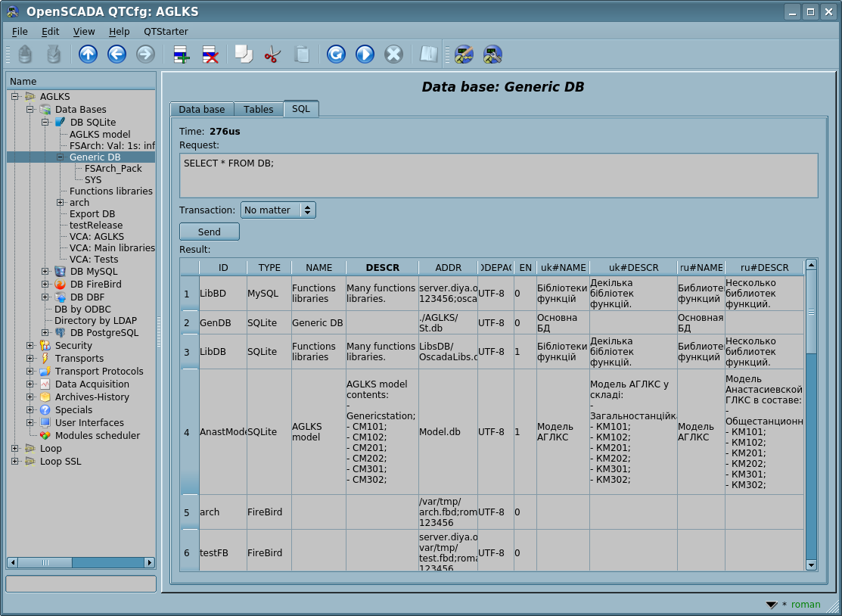Collapse the Generic DB tree node
842x616 pixels.
[61, 157]
